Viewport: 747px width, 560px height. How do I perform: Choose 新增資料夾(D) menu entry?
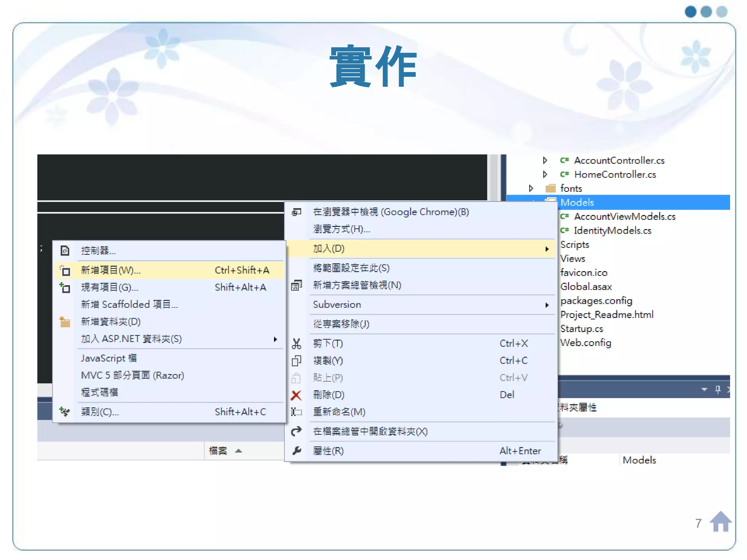[169, 322]
